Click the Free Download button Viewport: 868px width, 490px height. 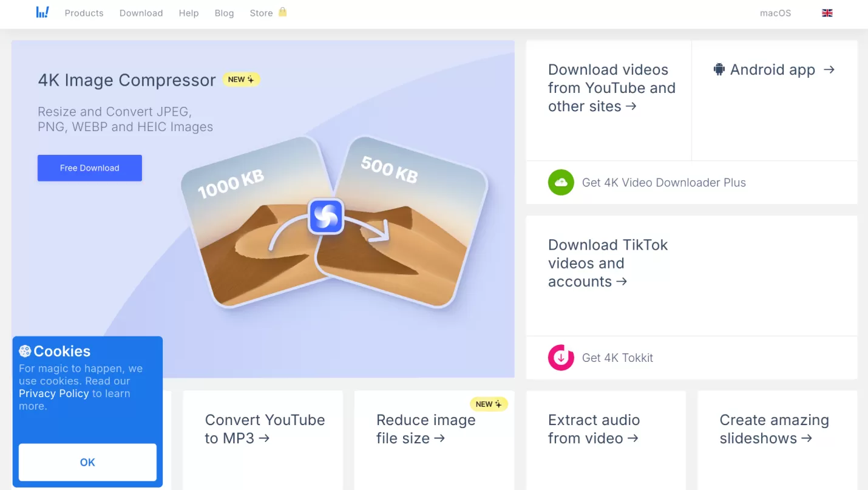click(x=90, y=168)
